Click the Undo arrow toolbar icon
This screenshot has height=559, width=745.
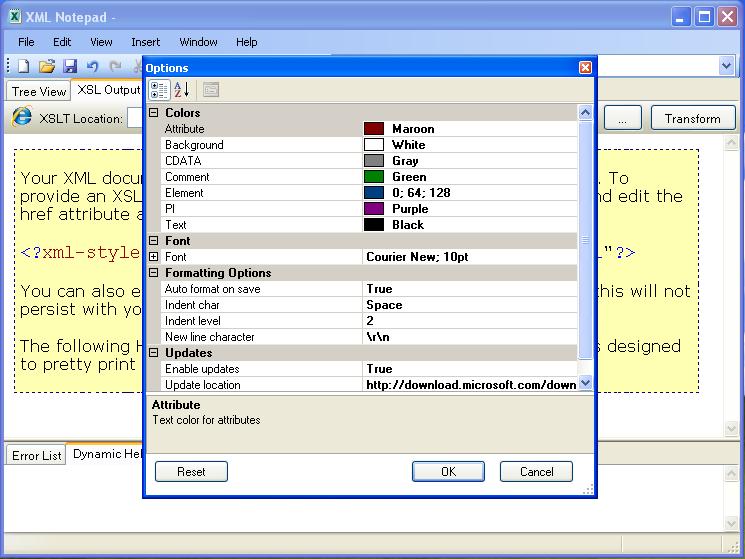click(93, 66)
